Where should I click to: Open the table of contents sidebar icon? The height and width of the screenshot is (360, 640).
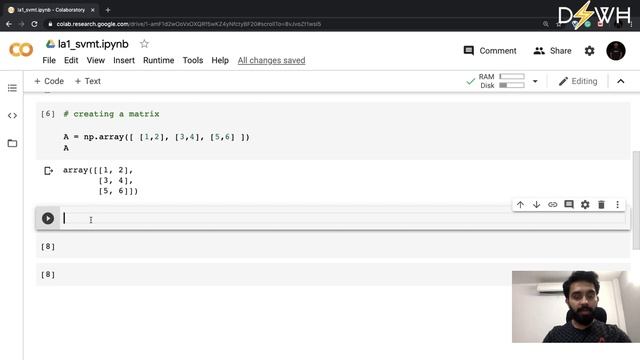pyautogui.click(x=12, y=88)
